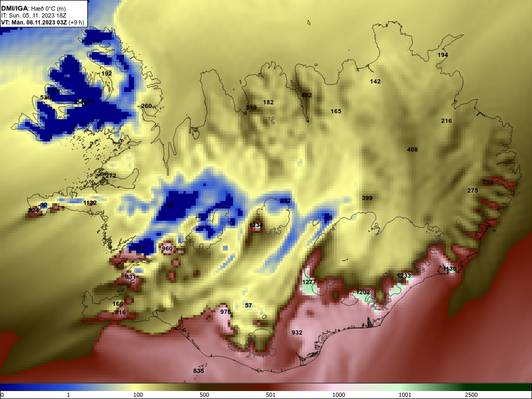Image resolution: width=532 pixels, height=399 pixels.
Task: Click the map value 835 off the south coast
Action: (x=198, y=371)
